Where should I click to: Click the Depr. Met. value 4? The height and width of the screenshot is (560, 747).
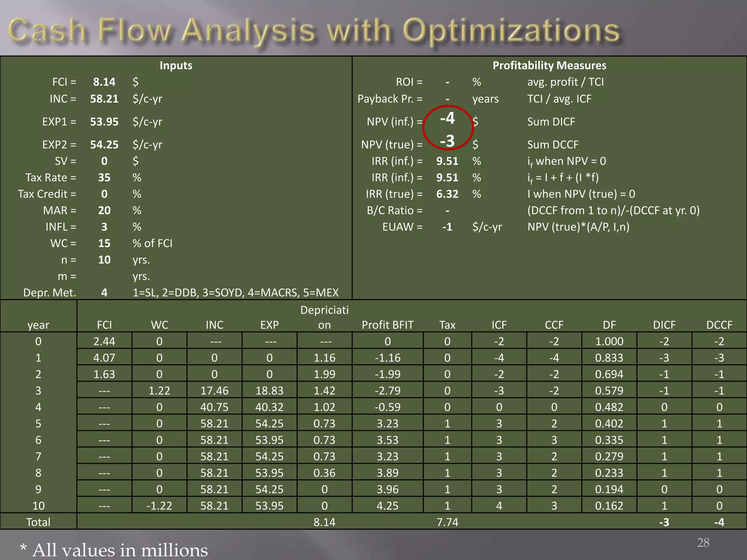104,292
